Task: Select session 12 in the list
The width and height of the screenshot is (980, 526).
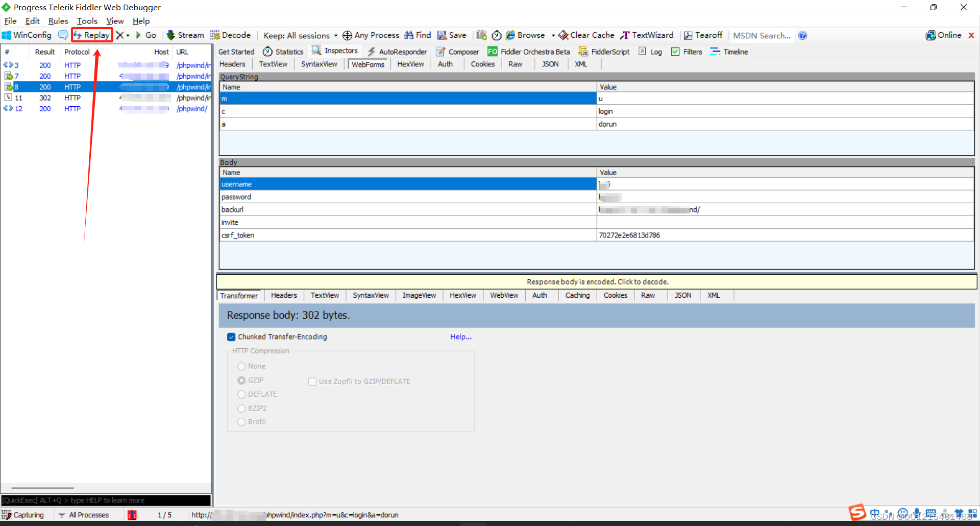Action: (106, 109)
